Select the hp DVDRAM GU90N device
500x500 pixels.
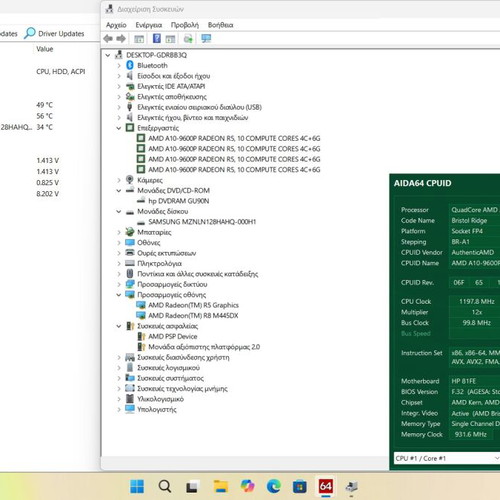[x=179, y=201]
